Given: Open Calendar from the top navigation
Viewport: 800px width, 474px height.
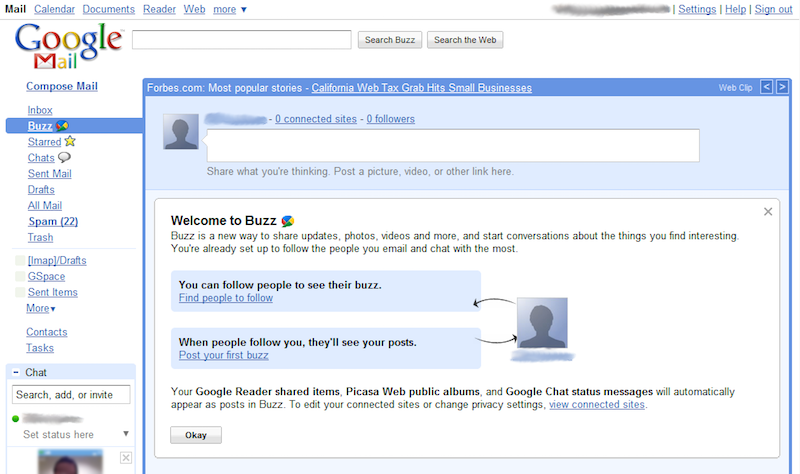Looking at the screenshot, I should [55, 9].
